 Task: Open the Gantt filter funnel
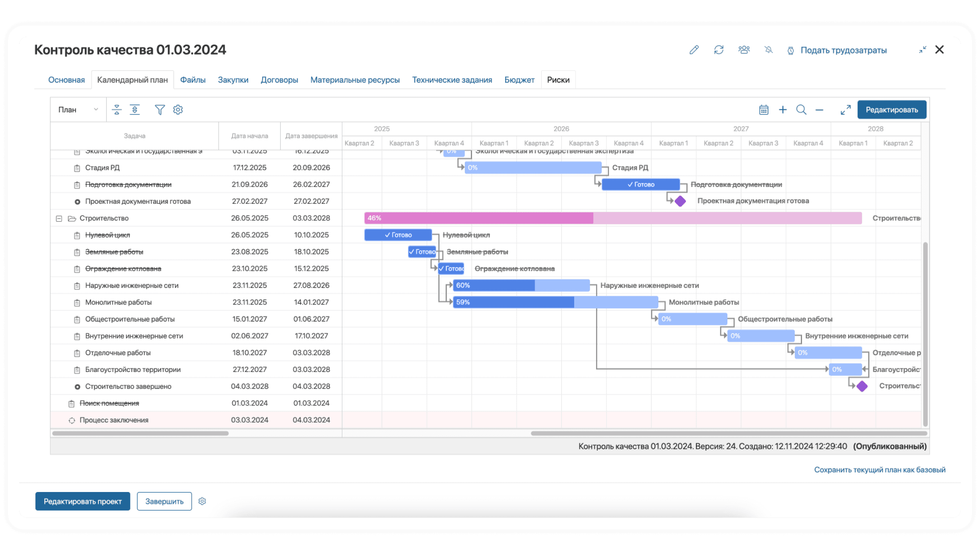[x=160, y=110]
